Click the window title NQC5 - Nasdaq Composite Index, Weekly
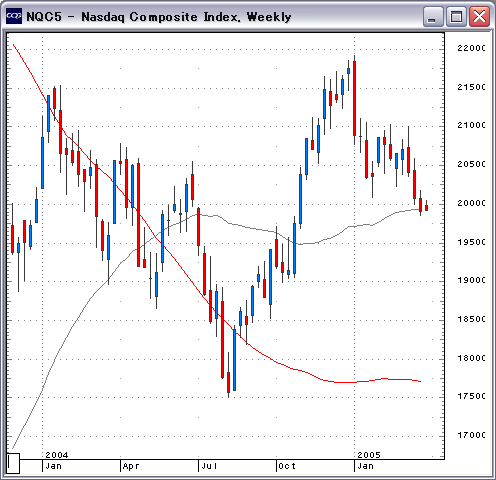The height and width of the screenshot is (480, 496). [159, 17]
